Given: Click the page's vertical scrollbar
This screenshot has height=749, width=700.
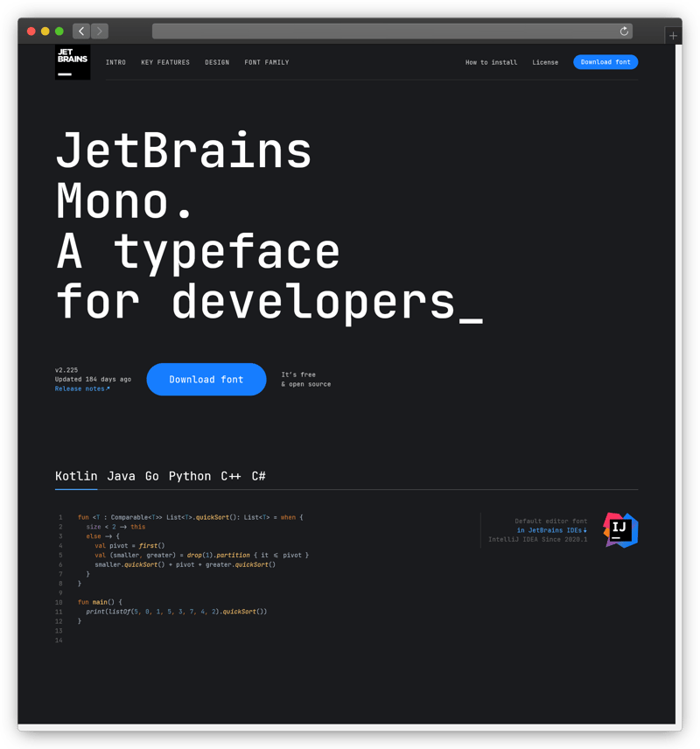Looking at the screenshot, I should pyautogui.click(x=678, y=384).
